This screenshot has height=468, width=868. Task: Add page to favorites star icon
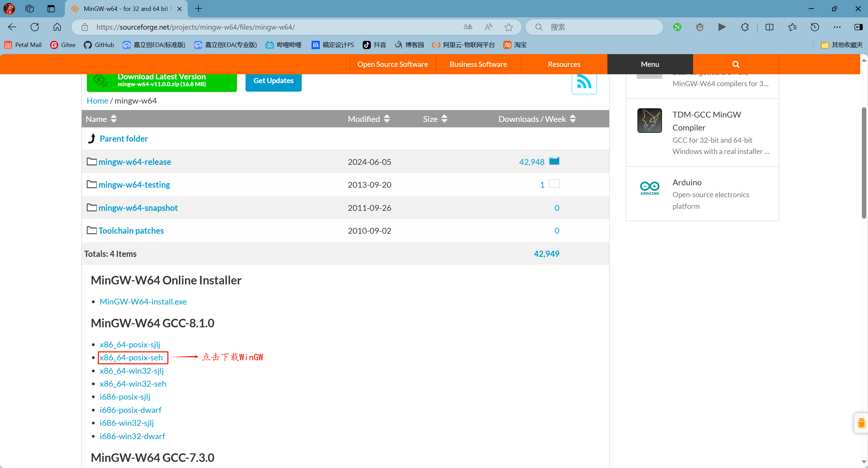tap(509, 27)
